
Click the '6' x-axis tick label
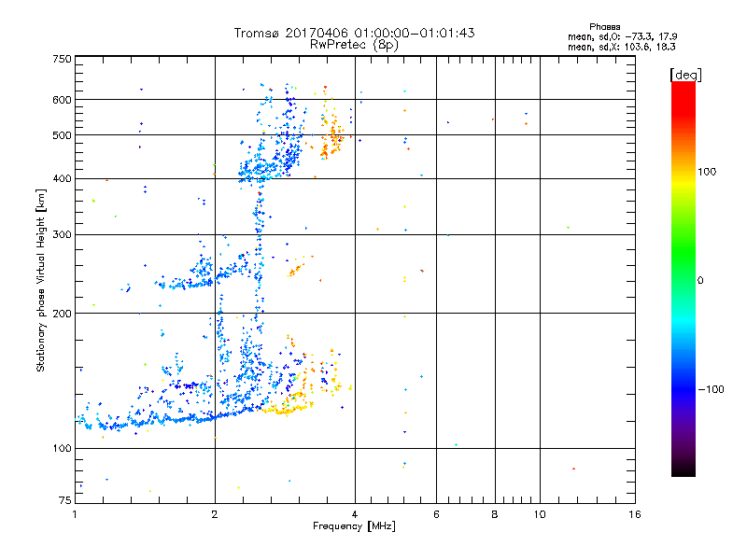point(436,514)
